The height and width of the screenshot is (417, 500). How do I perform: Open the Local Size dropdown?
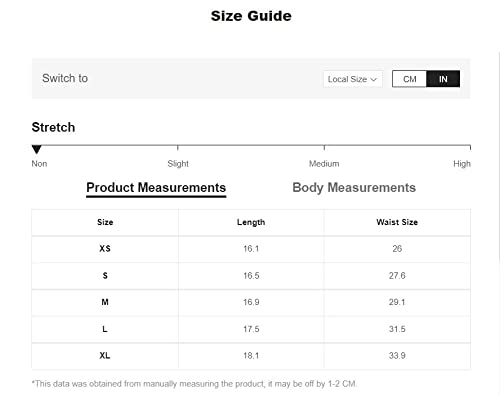[353, 79]
